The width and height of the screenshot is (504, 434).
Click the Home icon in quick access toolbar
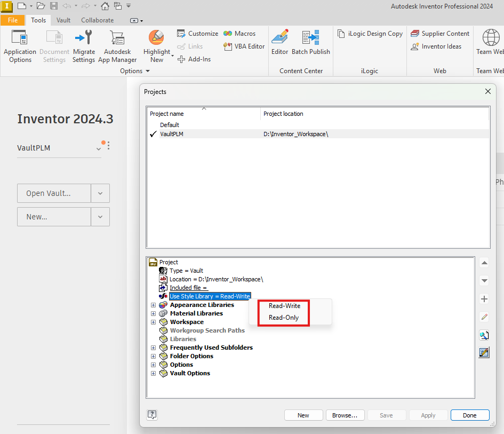pyautogui.click(x=105, y=6)
